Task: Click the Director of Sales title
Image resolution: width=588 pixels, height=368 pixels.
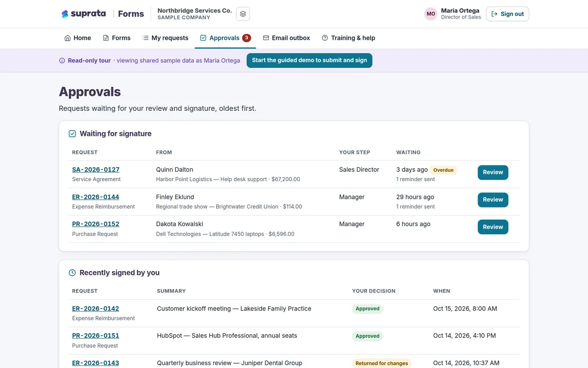Action: [x=461, y=17]
